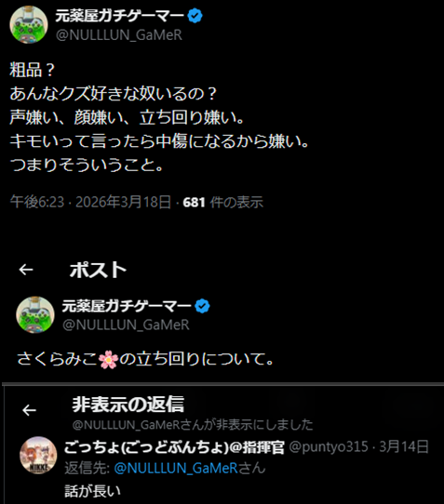Viewport: 444px width, 504px height.
Task: Click the back arrow beside ポスト header
Action: tap(26, 270)
